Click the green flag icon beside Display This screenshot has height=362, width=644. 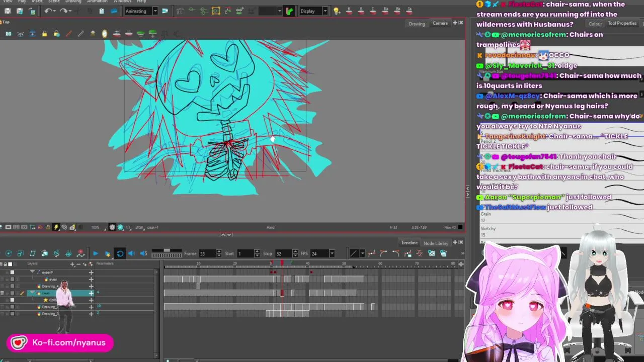pyautogui.click(x=289, y=11)
